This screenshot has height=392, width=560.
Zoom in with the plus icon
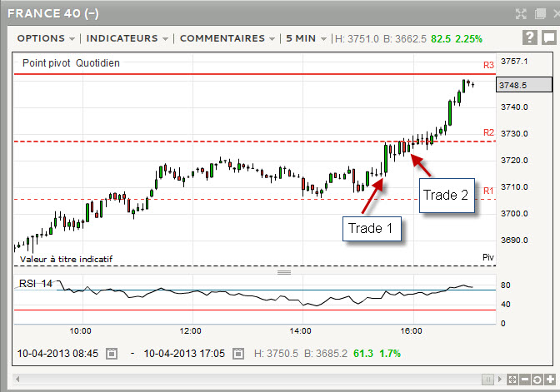pyautogui.click(x=550, y=380)
